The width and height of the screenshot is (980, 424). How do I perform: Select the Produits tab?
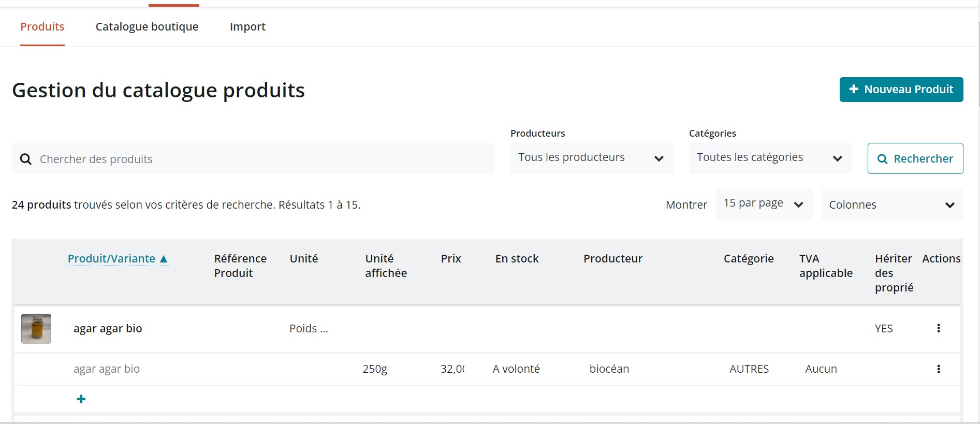point(42,27)
